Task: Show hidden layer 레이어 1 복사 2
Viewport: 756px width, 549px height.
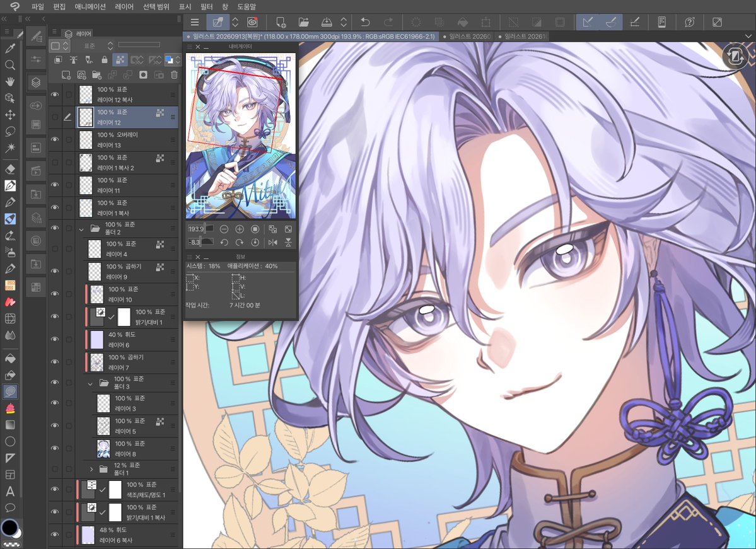Action: pyautogui.click(x=55, y=163)
